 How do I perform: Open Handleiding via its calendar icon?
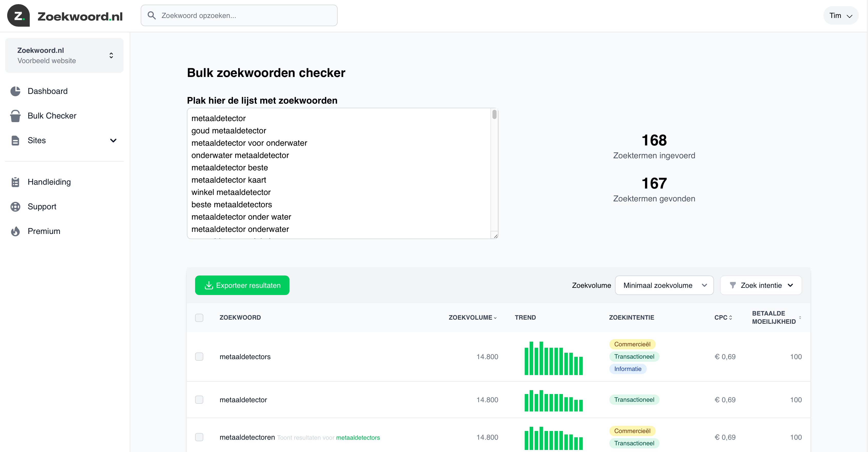[15, 182]
